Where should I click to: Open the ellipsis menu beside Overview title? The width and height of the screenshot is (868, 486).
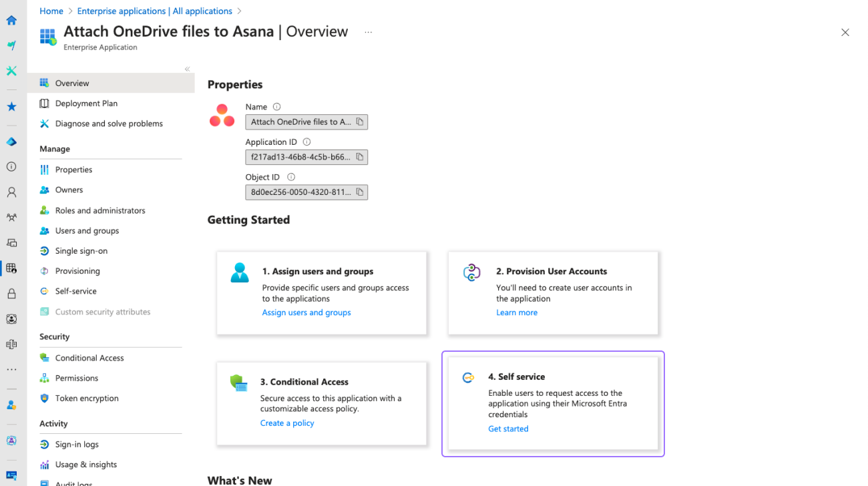point(368,32)
